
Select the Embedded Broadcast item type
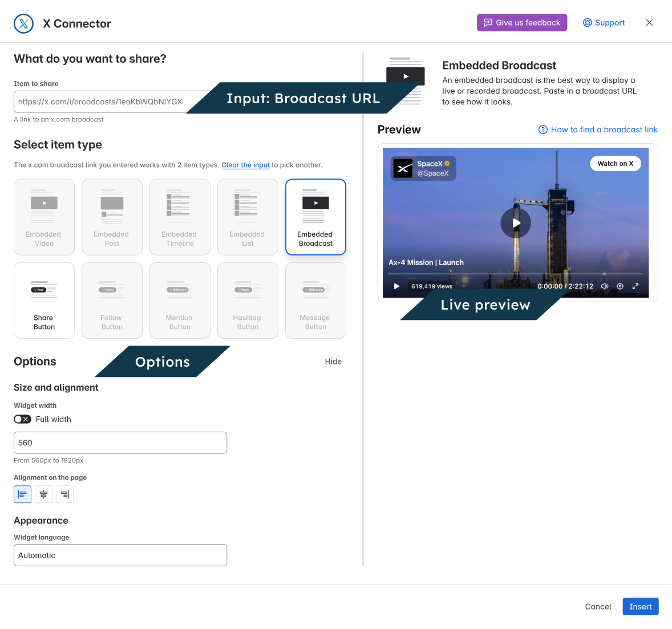click(315, 217)
